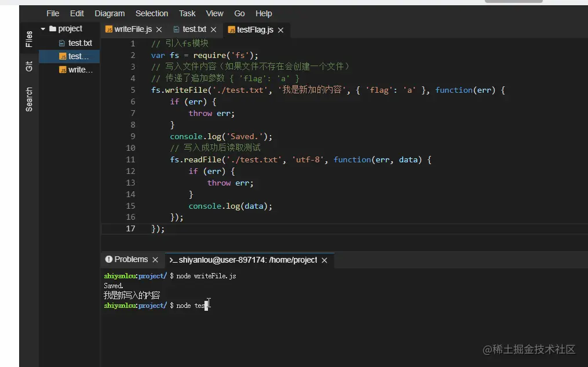Switch to the Files sidebar panel
Screen dimensions: 588x367
point(29,39)
